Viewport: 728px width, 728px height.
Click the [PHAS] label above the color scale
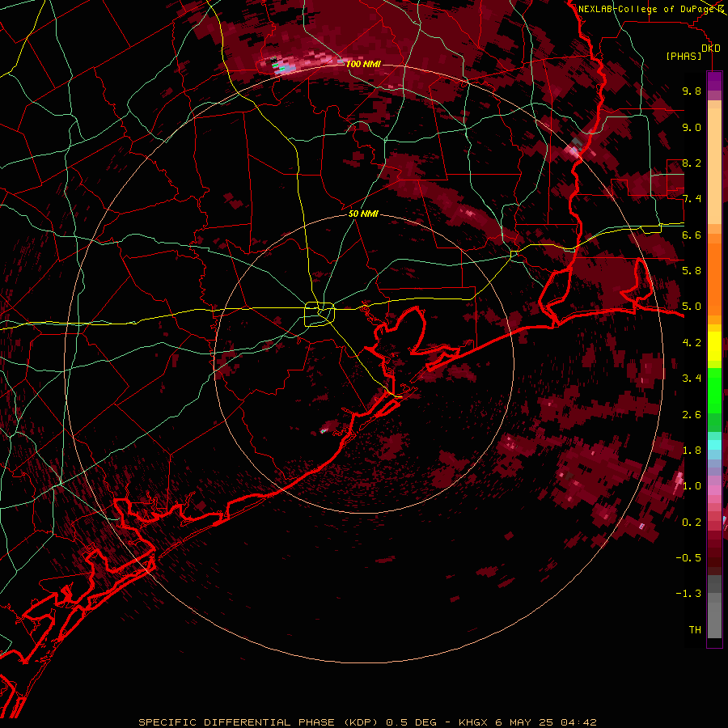click(684, 56)
